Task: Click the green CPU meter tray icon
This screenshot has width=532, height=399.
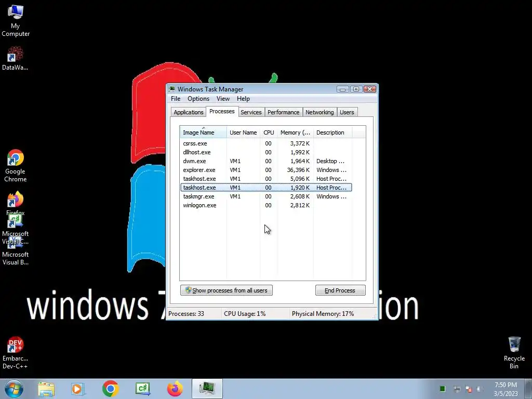Action: 443,389
